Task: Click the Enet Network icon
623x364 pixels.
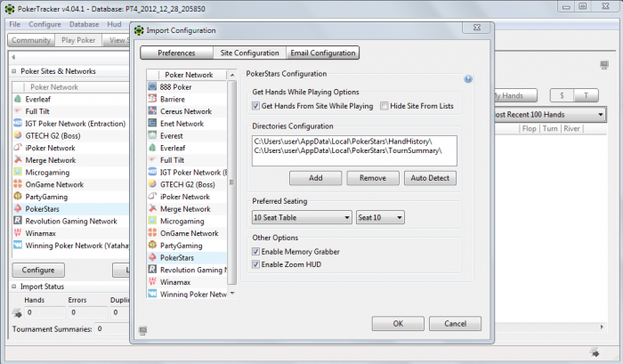Action: point(152,123)
